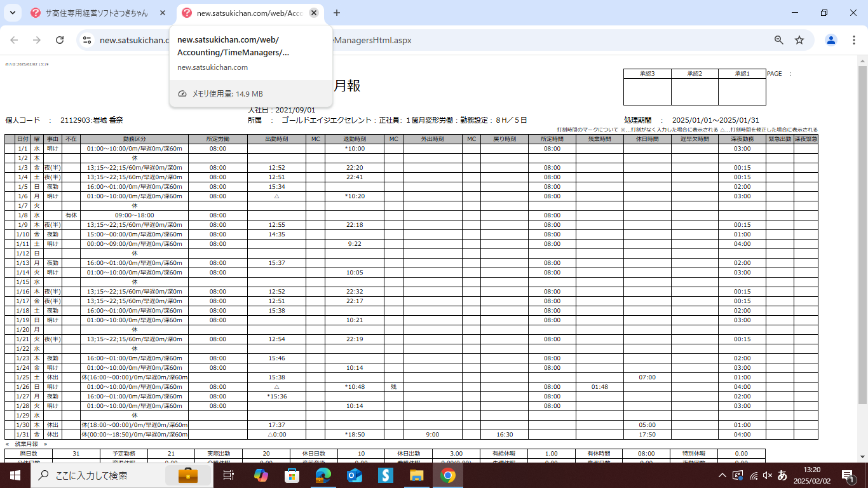This screenshot has width=868, height=488.
Task: Click the browser reload button
Action: [x=60, y=40]
